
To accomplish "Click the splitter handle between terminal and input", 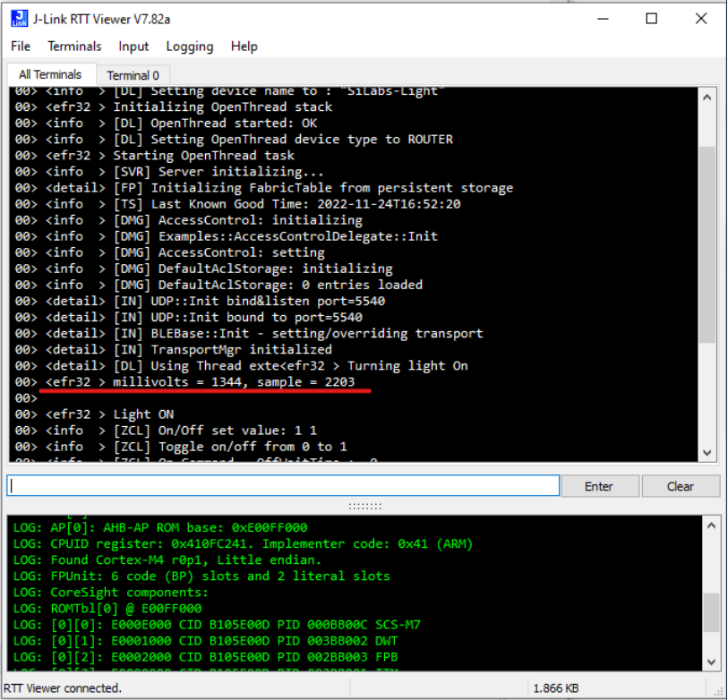I will [x=364, y=504].
